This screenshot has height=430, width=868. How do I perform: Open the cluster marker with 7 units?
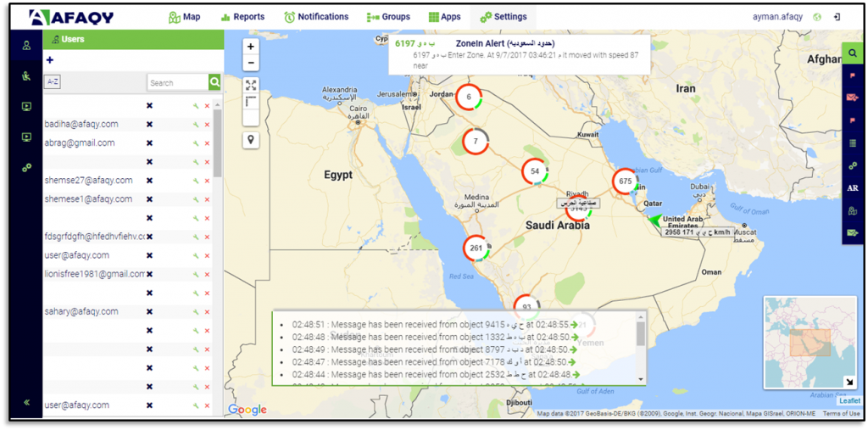(x=475, y=142)
